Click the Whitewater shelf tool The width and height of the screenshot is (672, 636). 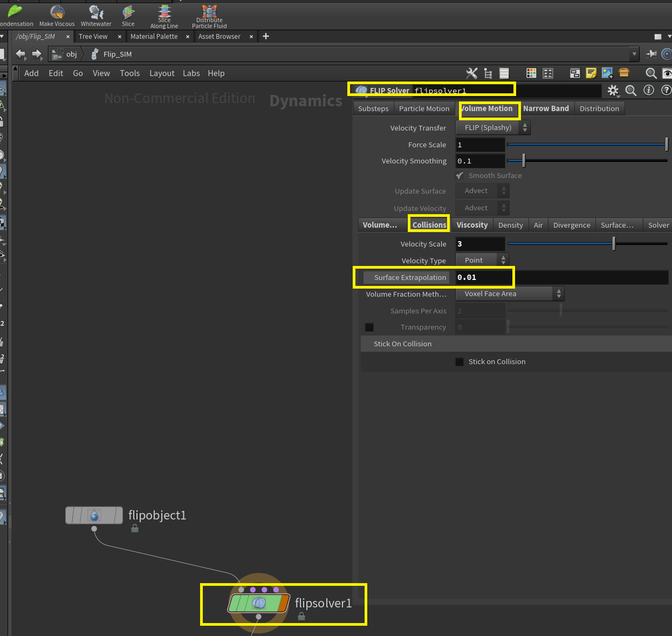(x=96, y=15)
